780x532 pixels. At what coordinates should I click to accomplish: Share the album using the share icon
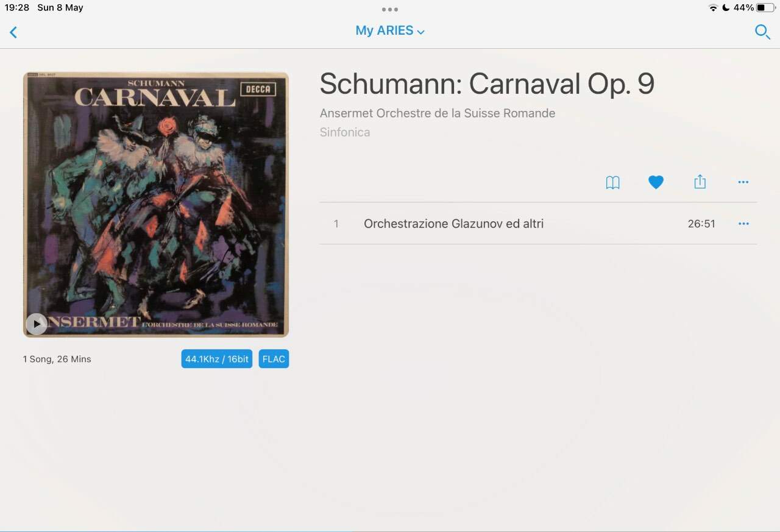tap(700, 182)
